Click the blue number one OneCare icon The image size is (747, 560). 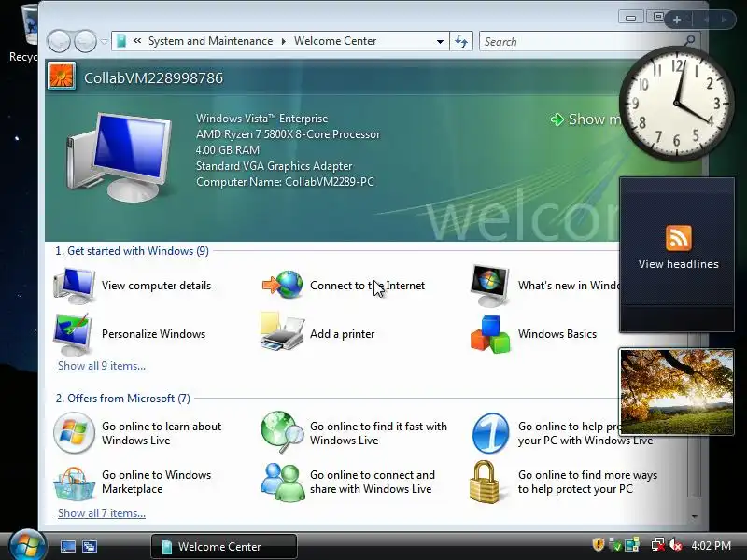pos(490,433)
